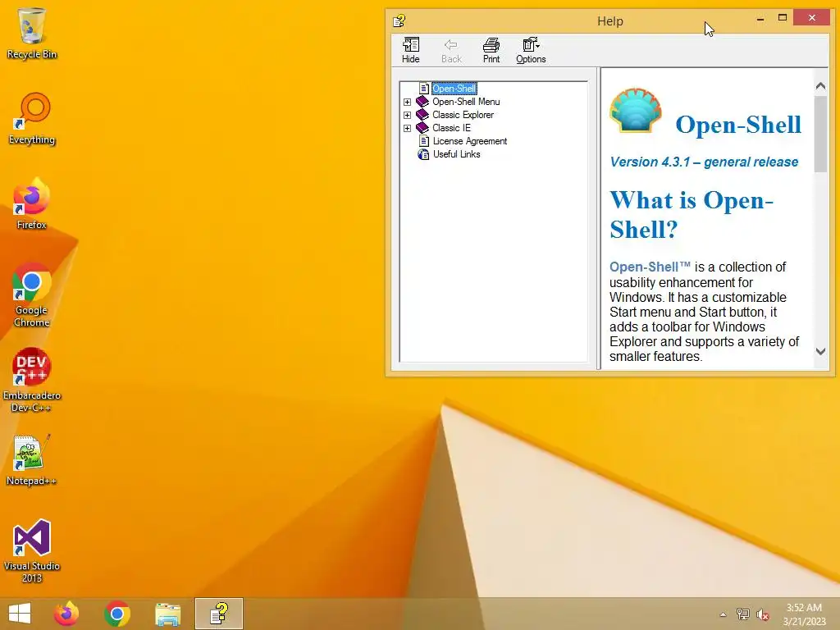Click the Help window title bar icon
This screenshot has width=840, height=630.
click(399, 21)
